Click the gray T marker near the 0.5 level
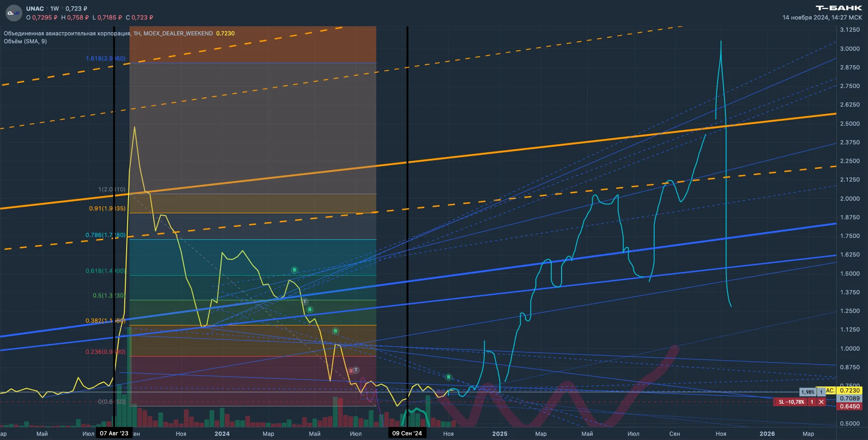The width and height of the screenshot is (868, 440). tap(305, 302)
